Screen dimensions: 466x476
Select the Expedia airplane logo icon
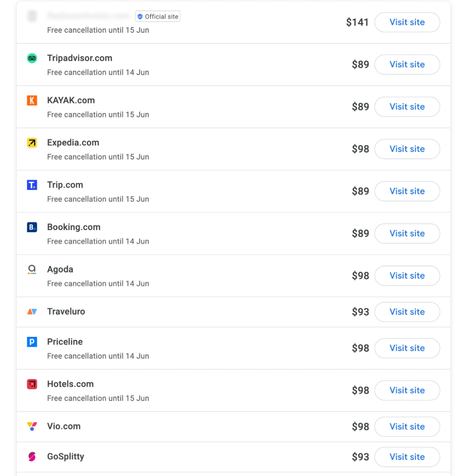point(32,143)
